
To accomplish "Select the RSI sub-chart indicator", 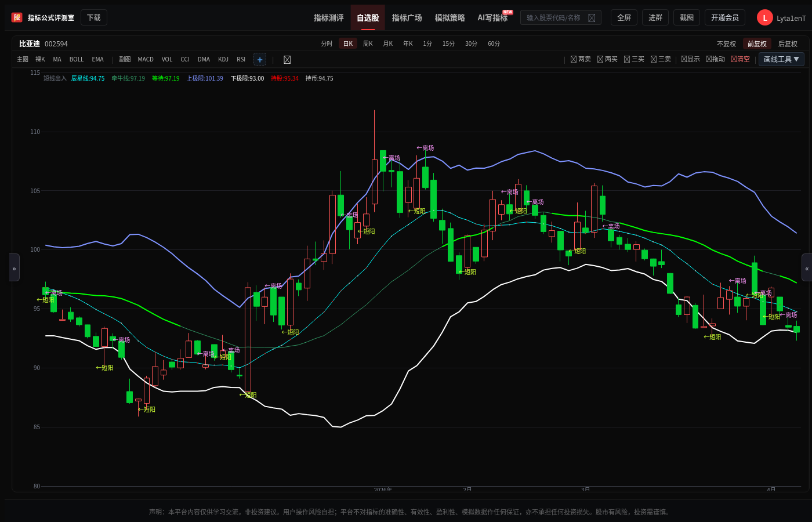I will click(x=241, y=59).
